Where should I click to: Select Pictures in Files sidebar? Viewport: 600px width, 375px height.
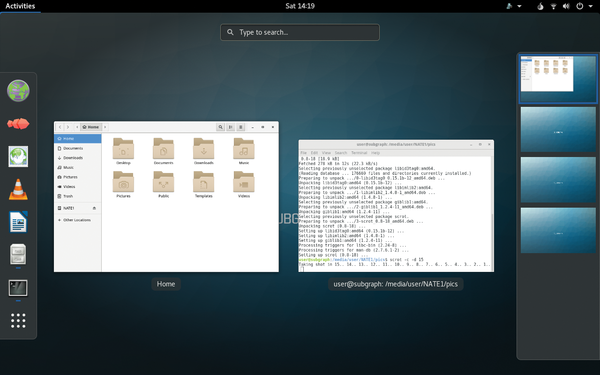coord(78,177)
